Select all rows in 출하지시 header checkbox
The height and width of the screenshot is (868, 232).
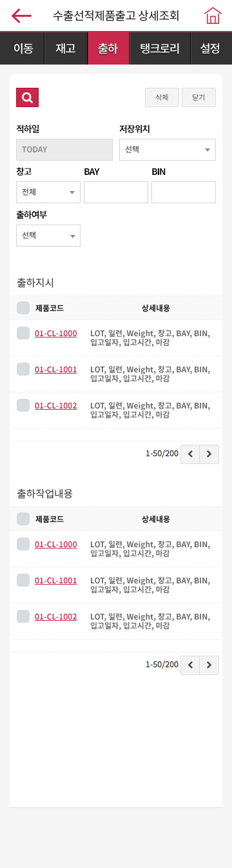[23, 308]
